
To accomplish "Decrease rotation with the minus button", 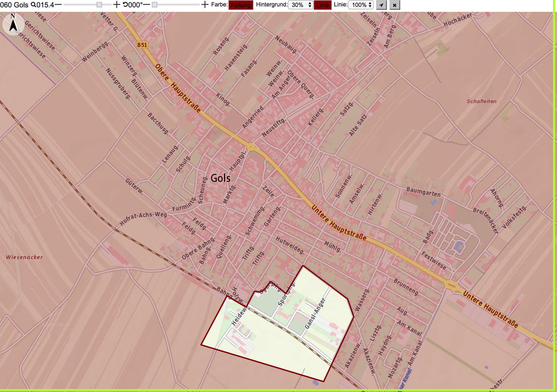I will 146,5.
